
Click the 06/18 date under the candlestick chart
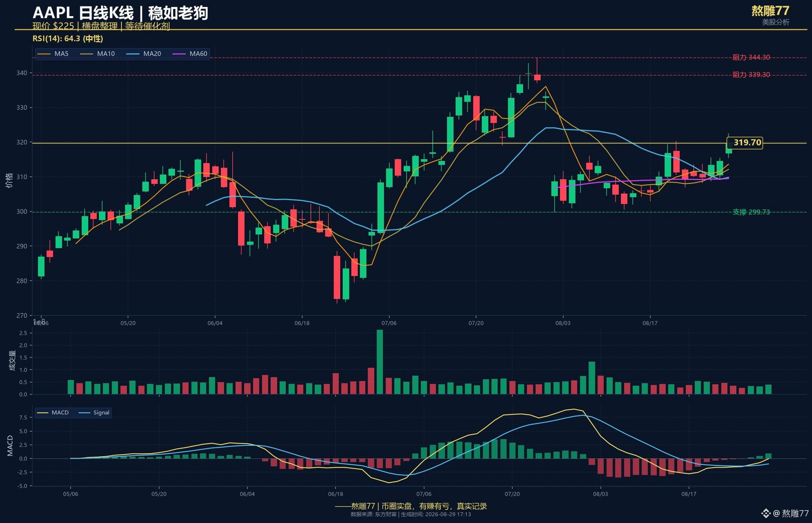[302, 323]
